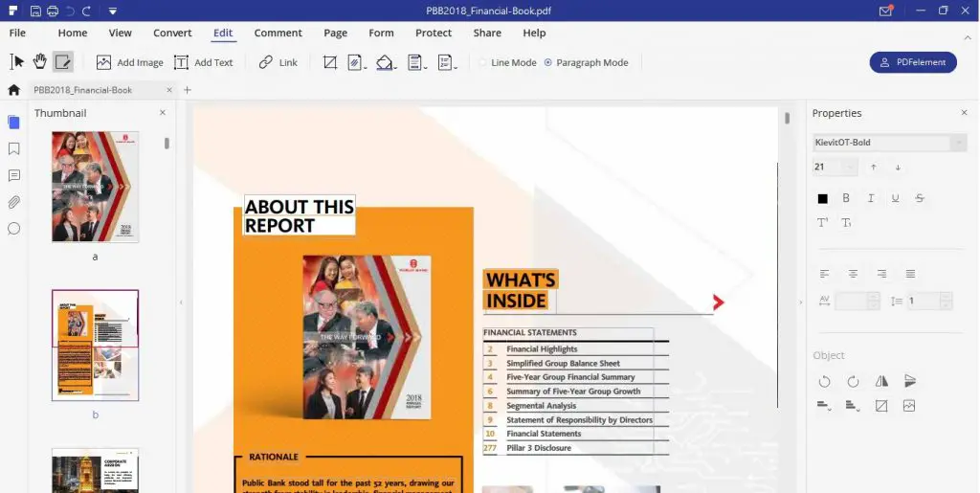Open the object distribute dropdown
The width and height of the screenshot is (980, 493).
pos(853,406)
